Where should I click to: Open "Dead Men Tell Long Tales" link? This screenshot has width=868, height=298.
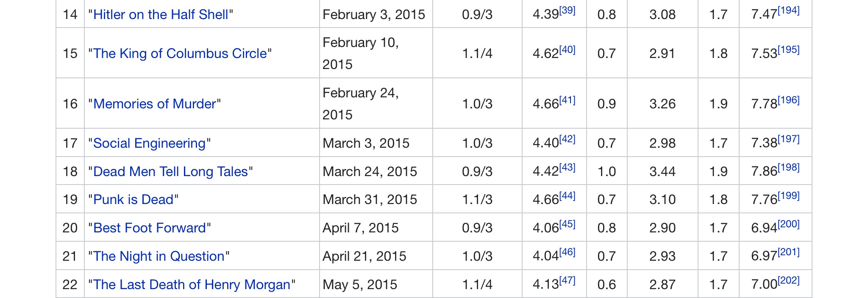pyautogui.click(x=170, y=172)
